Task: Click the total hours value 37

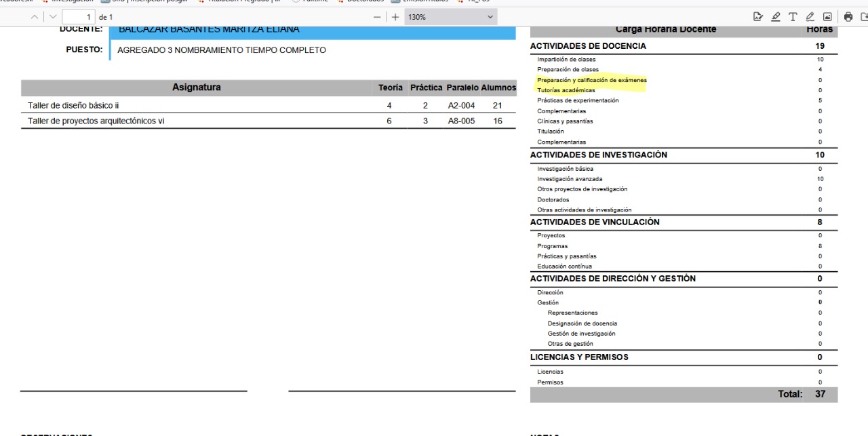Action: pos(821,394)
